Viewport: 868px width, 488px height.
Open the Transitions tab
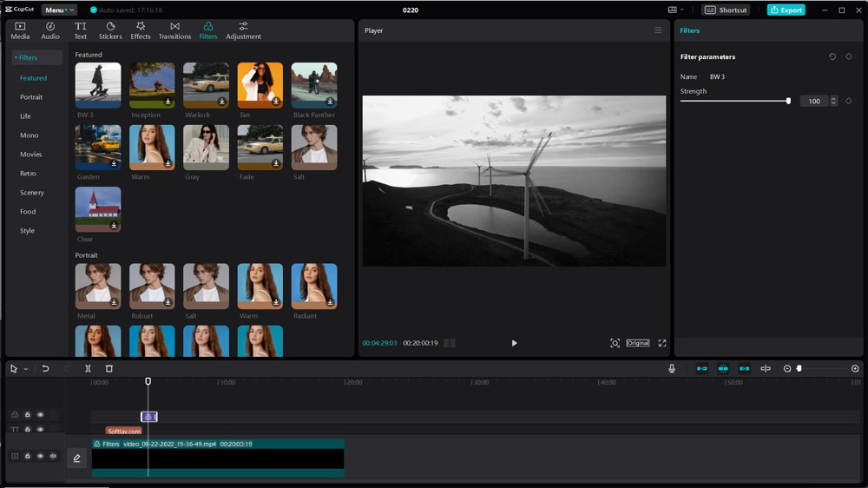(x=174, y=30)
